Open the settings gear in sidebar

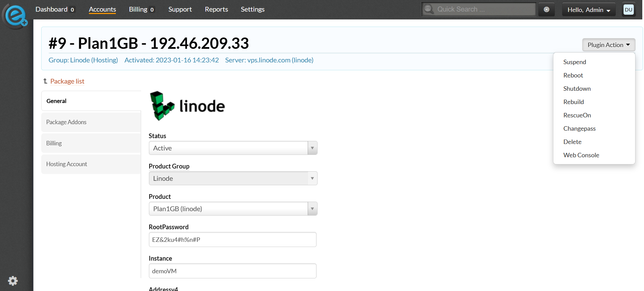[x=13, y=281]
